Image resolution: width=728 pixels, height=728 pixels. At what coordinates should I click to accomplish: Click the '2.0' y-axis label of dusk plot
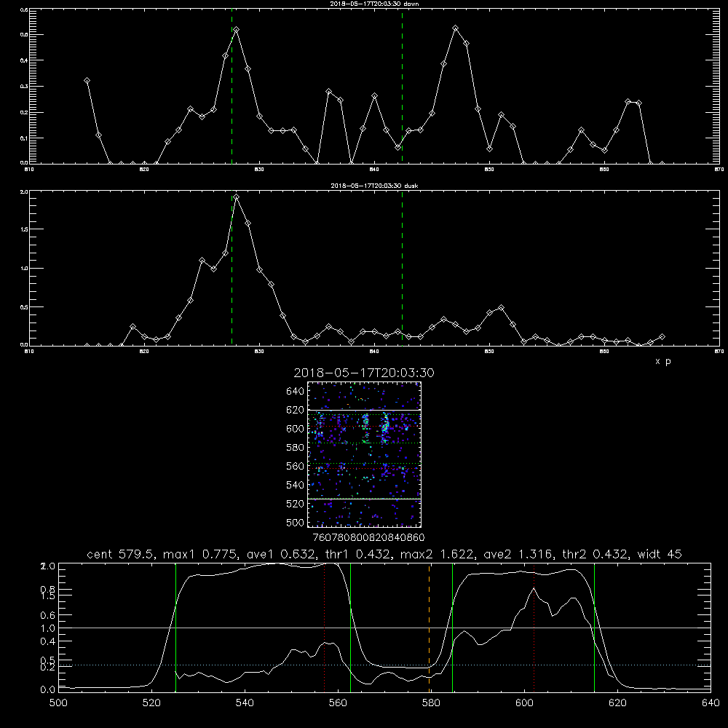(x=25, y=191)
